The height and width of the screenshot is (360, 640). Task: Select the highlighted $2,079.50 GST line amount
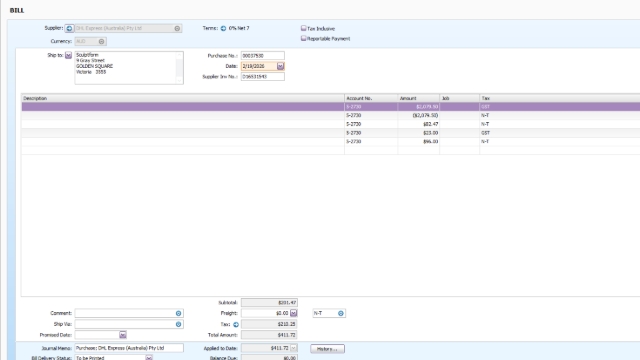click(x=419, y=107)
